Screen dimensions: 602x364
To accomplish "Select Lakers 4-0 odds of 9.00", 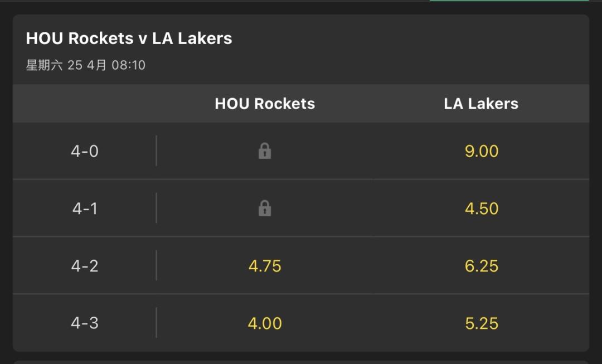I will 481,151.
